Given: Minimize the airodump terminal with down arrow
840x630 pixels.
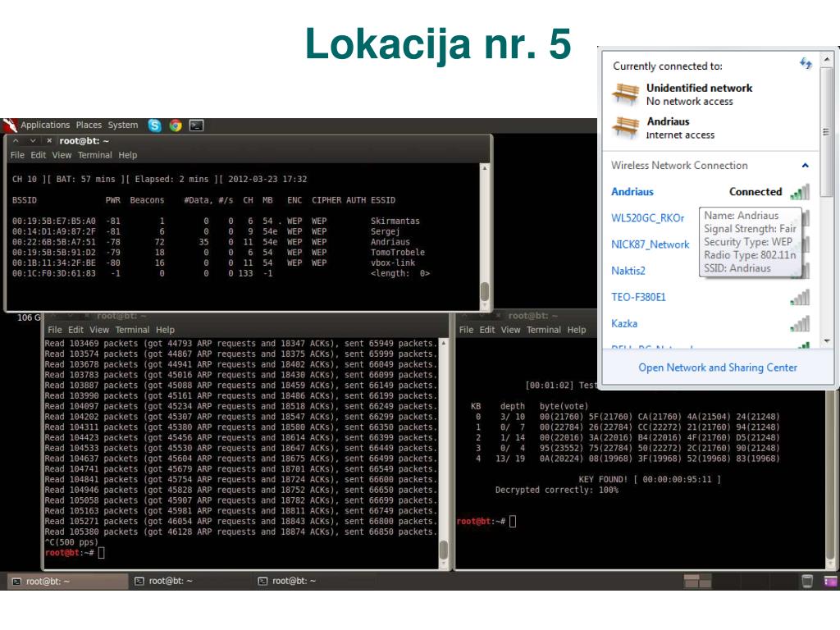Looking at the screenshot, I should tap(33, 141).
